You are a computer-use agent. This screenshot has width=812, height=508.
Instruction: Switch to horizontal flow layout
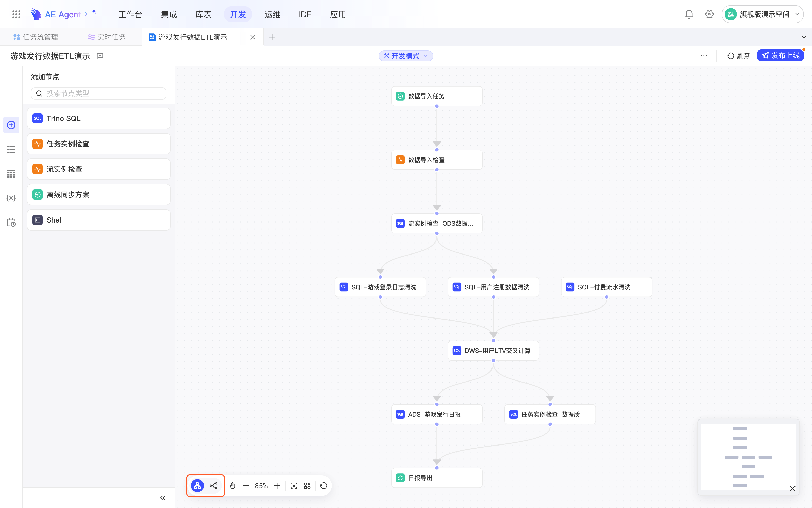coord(214,485)
